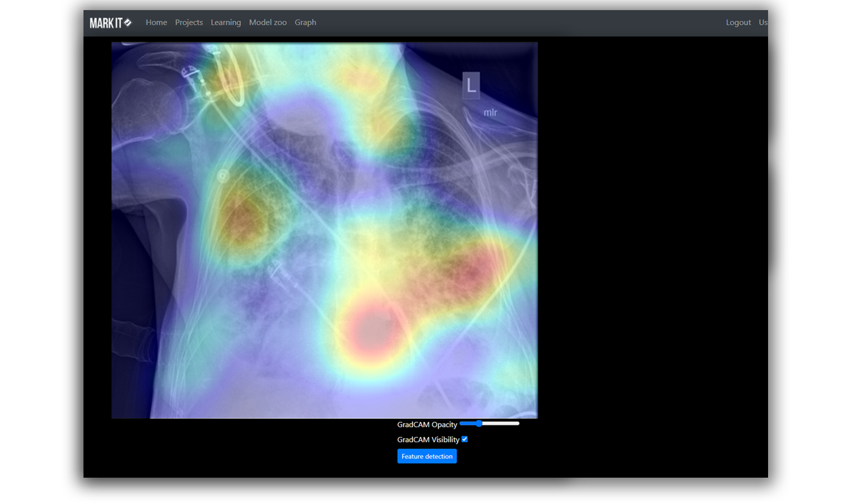The height and width of the screenshot is (504, 851).
Task: Adjust the GradCAM Opacity slider
Action: (490, 423)
